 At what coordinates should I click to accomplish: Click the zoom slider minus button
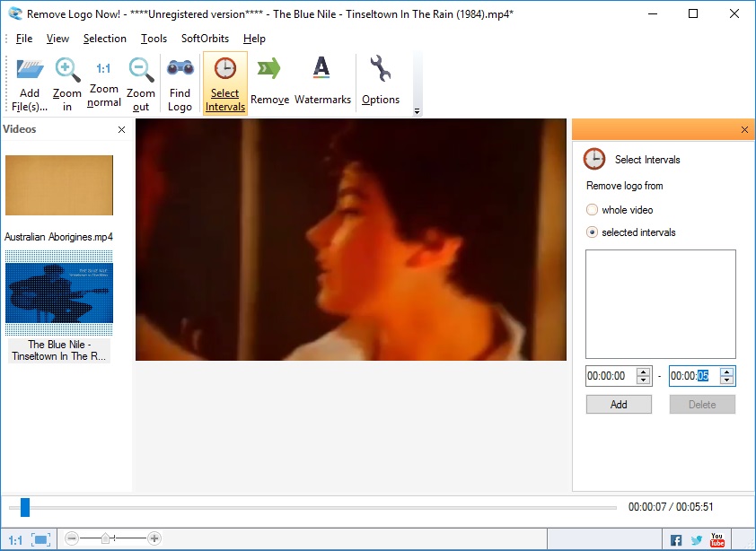[x=71, y=538]
